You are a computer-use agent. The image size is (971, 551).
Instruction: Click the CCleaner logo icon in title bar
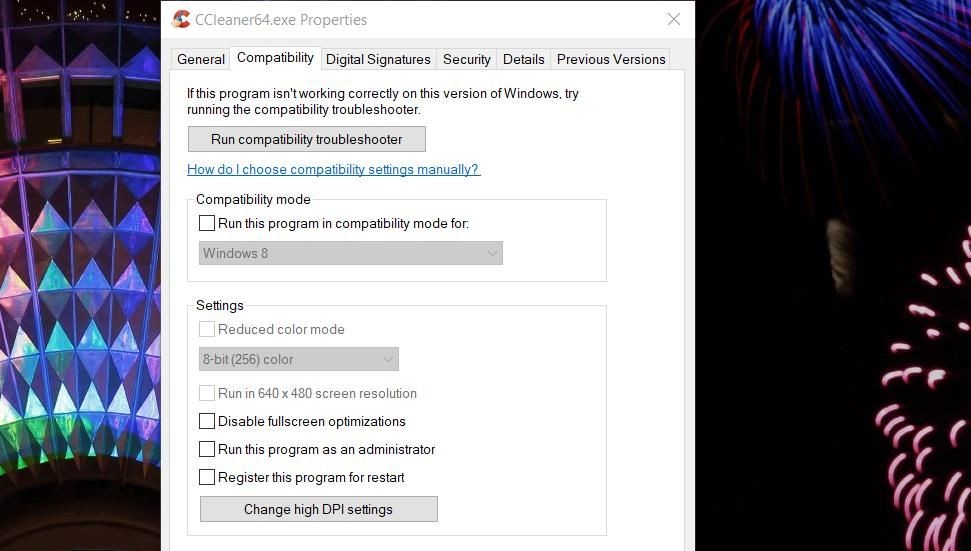tap(181, 19)
